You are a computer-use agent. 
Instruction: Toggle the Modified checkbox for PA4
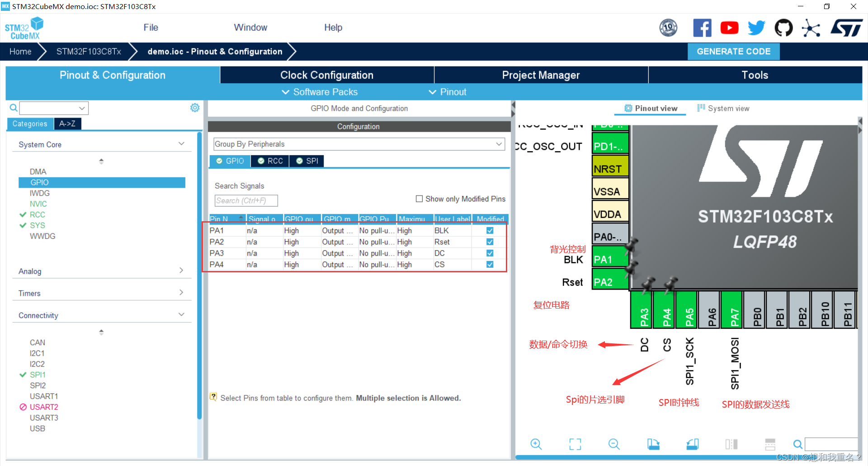(x=490, y=264)
